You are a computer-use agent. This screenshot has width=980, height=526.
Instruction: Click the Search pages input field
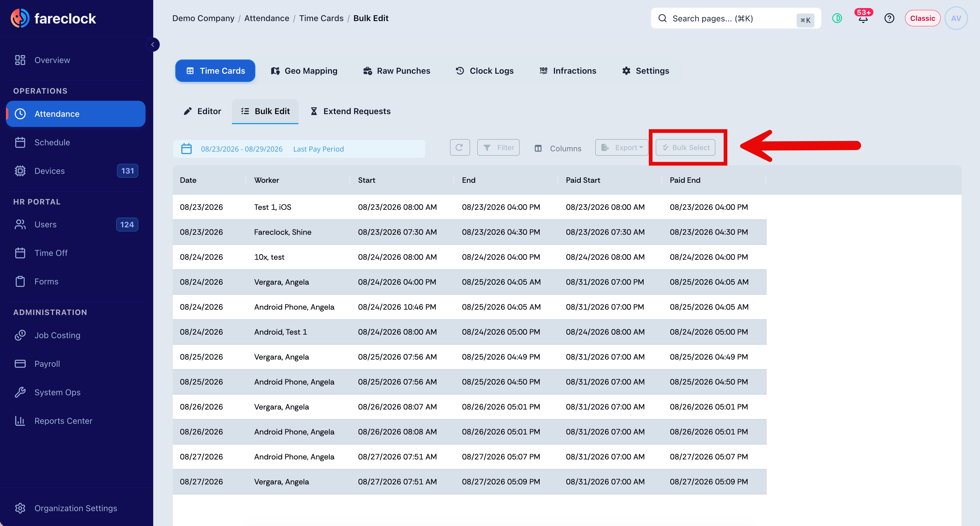pyautogui.click(x=736, y=18)
